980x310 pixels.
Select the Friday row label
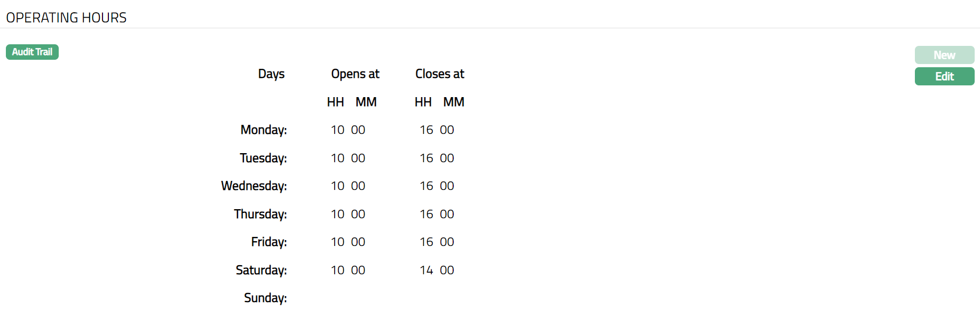tap(268, 242)
